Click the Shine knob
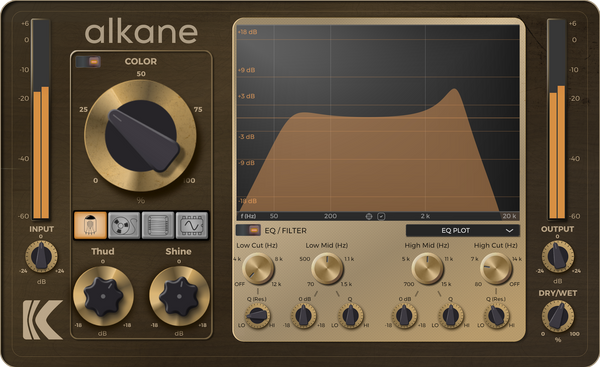The height and width of the screenshot is (367, 600). [x=179, y=296]
